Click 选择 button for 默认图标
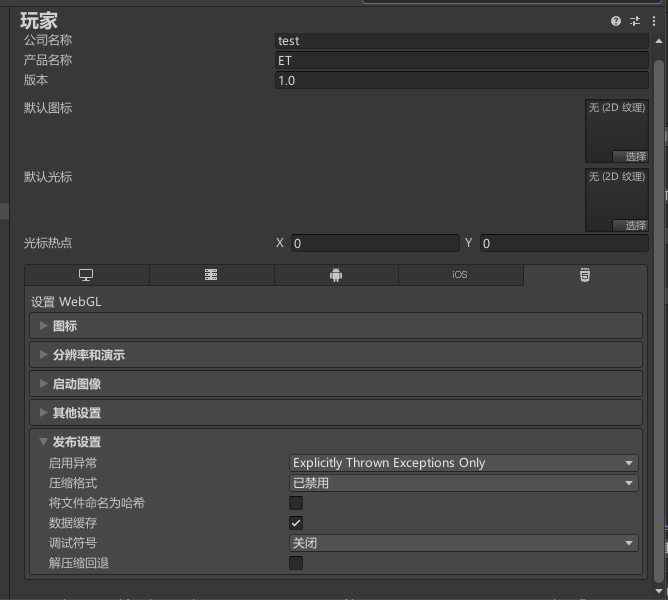This screenshot has height=600, width=668. [x=630, y=156]
